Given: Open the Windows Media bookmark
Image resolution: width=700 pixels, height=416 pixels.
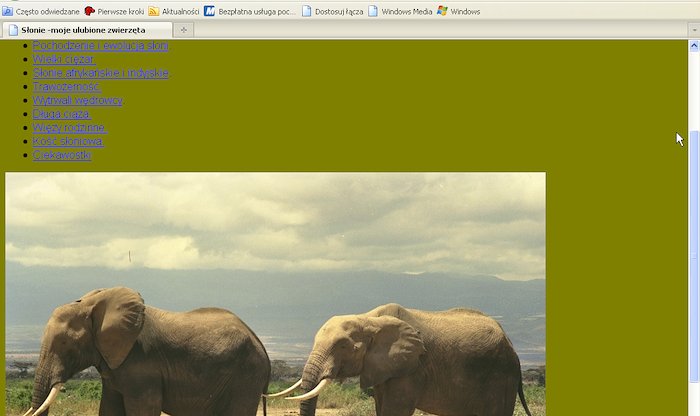Looking at the screenshot, I should tap(400, 11).
